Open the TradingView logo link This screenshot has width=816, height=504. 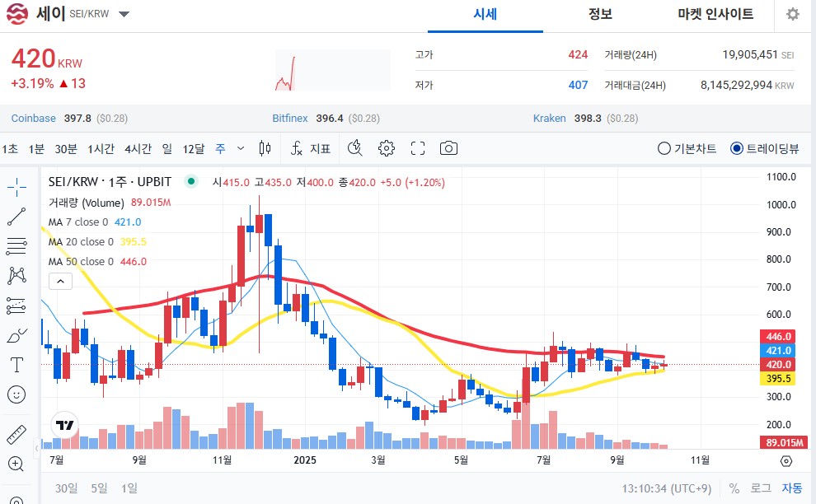[65, 426]
